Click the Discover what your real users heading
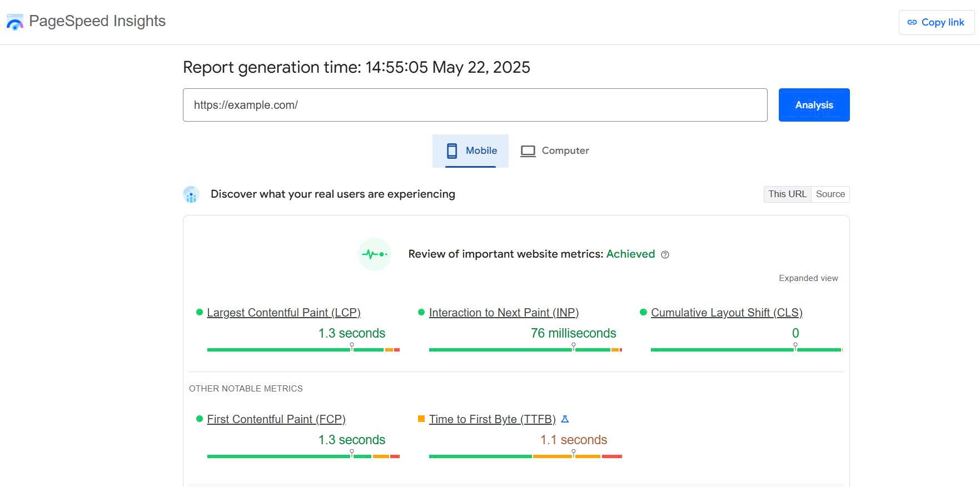Screen dimensions: 980x487 [x=333, y=194]
